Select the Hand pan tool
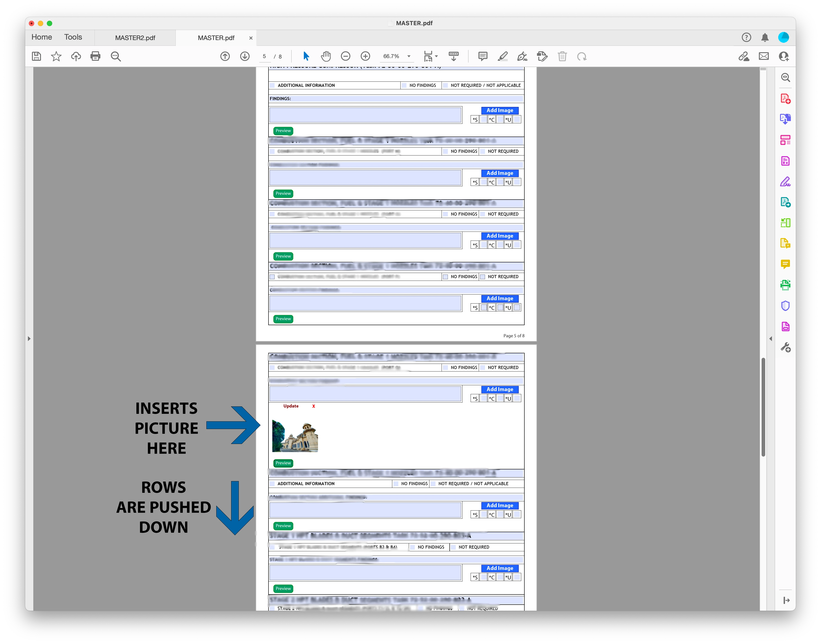The width and height of the screenshot is (821, 644). [x=326, y=56]
